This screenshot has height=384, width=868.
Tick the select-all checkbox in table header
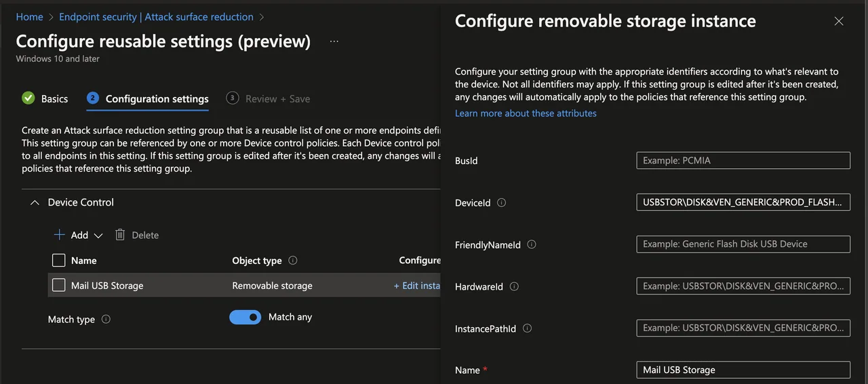(59, 261)
